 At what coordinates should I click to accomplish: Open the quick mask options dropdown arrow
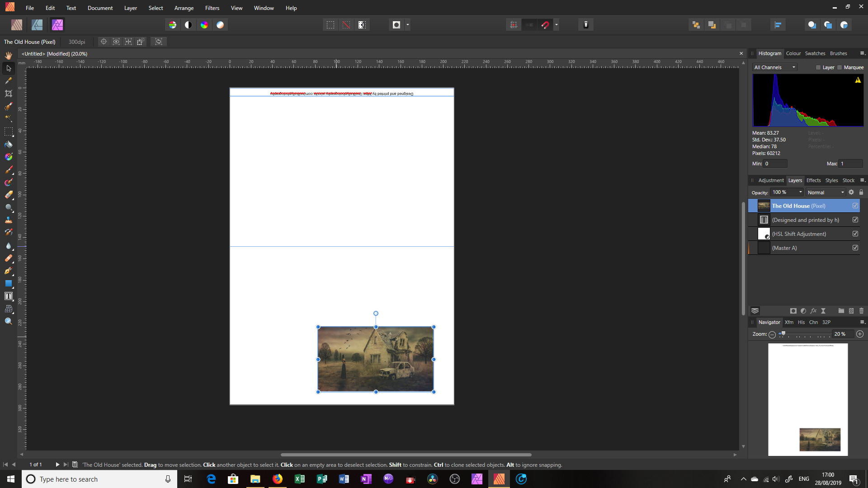point(408,25)
